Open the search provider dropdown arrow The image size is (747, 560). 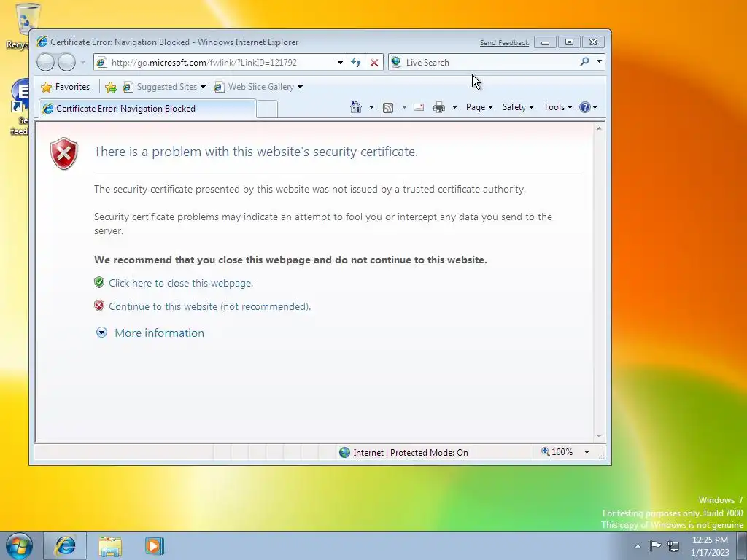pos(600,62)
